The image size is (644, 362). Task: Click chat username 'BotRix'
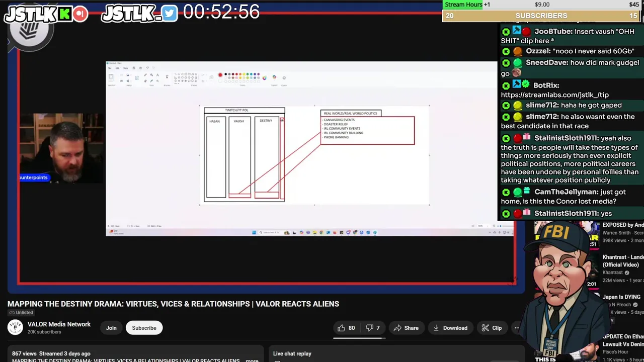546,85
